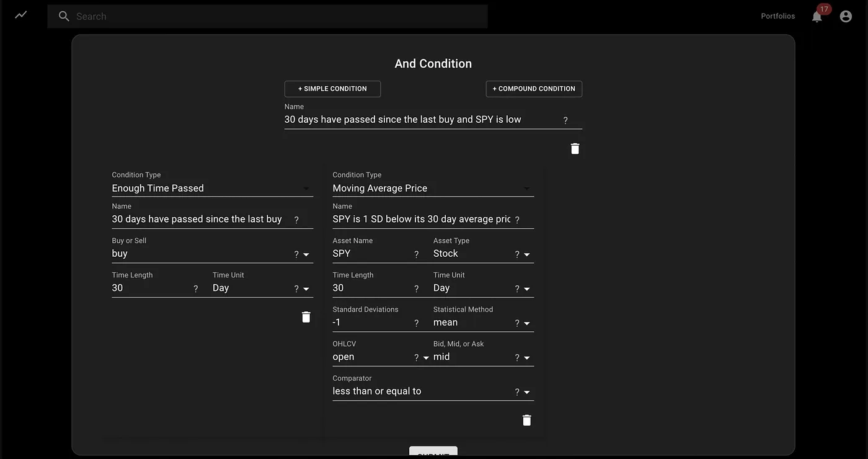Delete the Moving Average Price condition

(526, 420)
